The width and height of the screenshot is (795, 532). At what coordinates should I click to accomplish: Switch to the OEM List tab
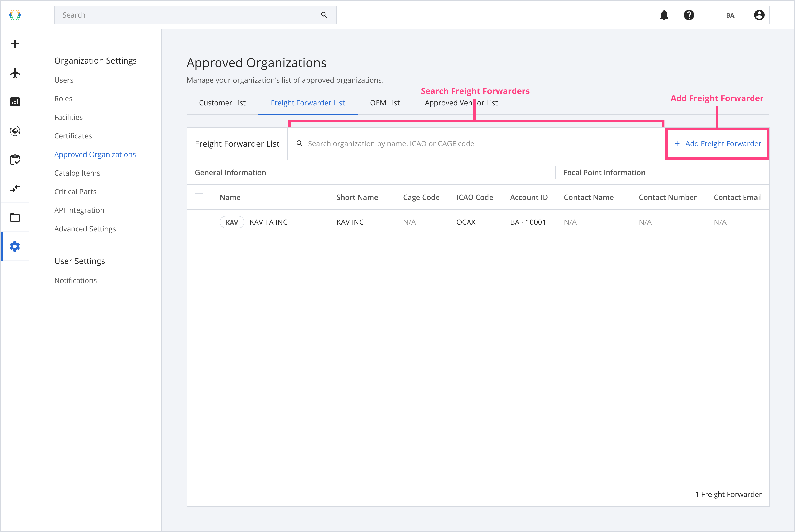385,103
